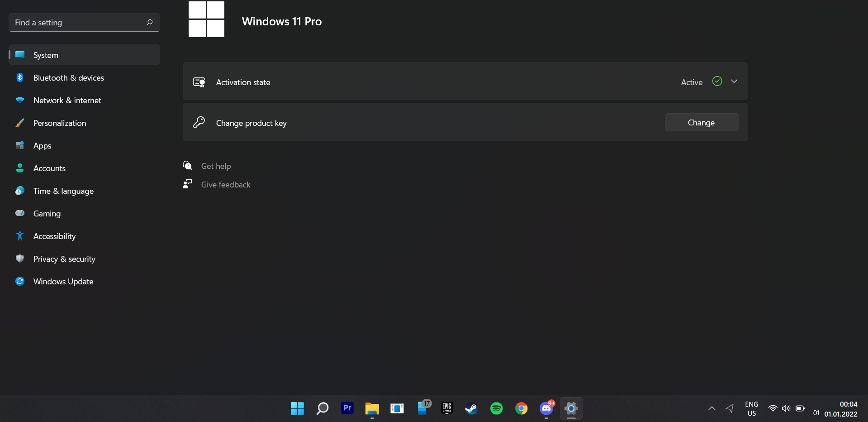Open Accessibility settings
Image resolution: width=868 pixels, height=422 pixels.
(x=84, y=236)
